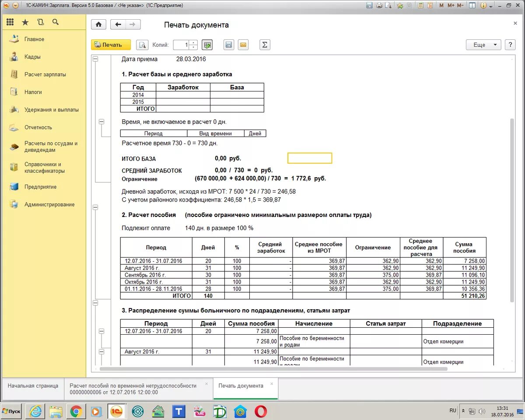The image size is (525, 420).
Task: Toggle the edit mode spreadsheet icon
Action: 207,45
